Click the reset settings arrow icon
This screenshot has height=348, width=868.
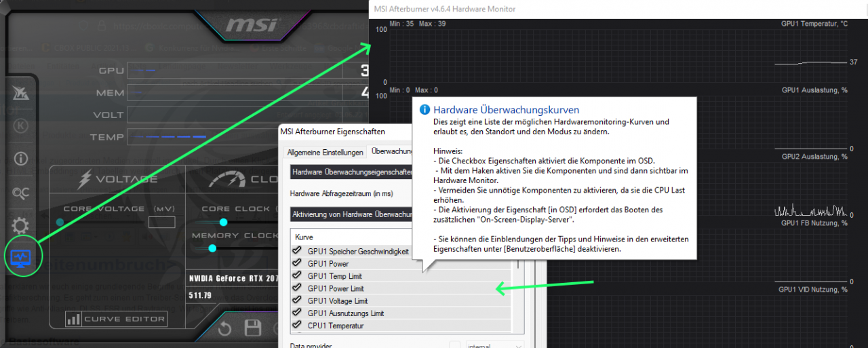[x=224, y=329]
